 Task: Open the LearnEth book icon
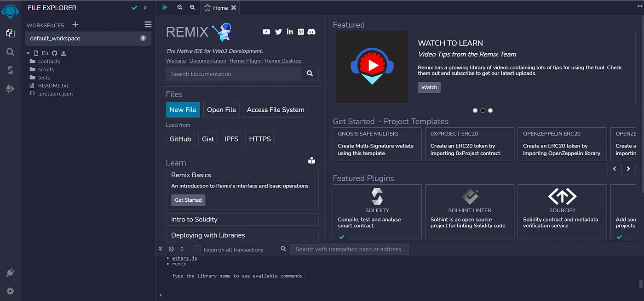click(312, 160)
